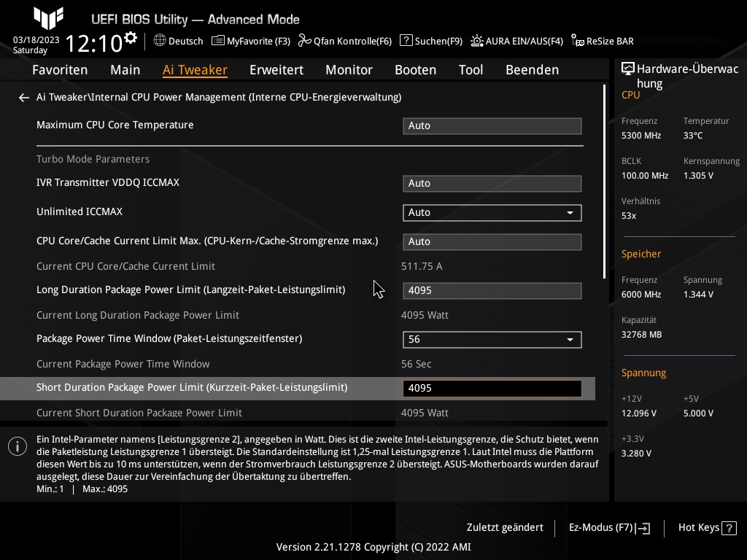
Task: Open the Tool tab
Action: [471, 70]
